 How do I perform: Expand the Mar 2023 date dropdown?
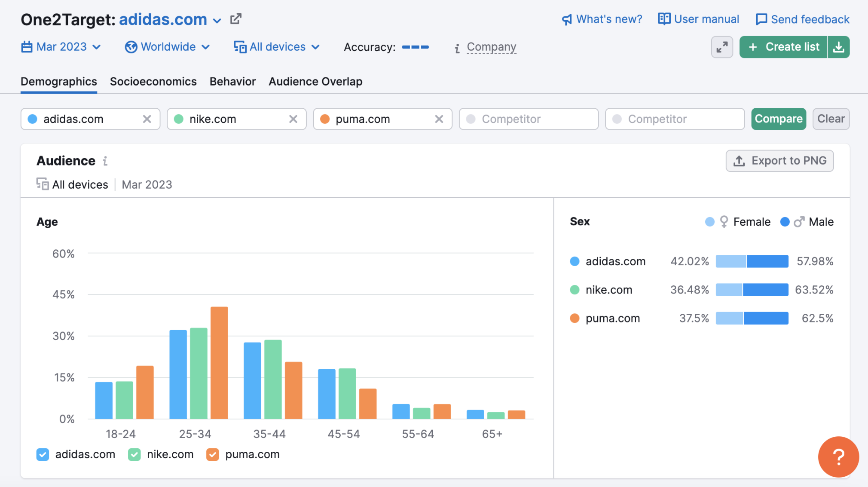pos(61,46)
